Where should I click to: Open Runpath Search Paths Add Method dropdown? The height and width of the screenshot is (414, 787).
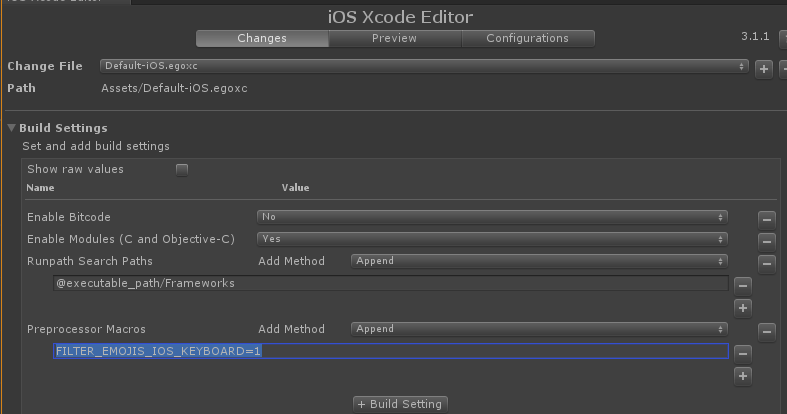[538, 261]
